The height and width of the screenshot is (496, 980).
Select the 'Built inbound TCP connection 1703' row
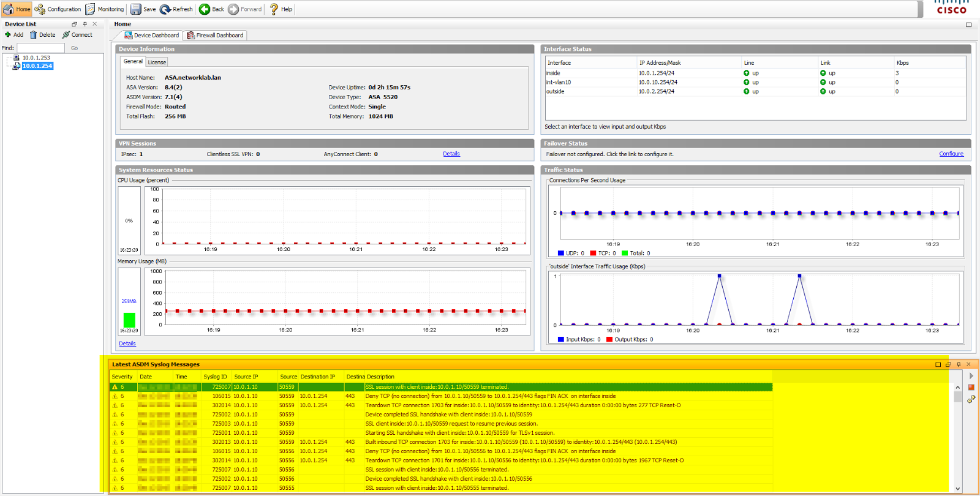tap(441, 442)
